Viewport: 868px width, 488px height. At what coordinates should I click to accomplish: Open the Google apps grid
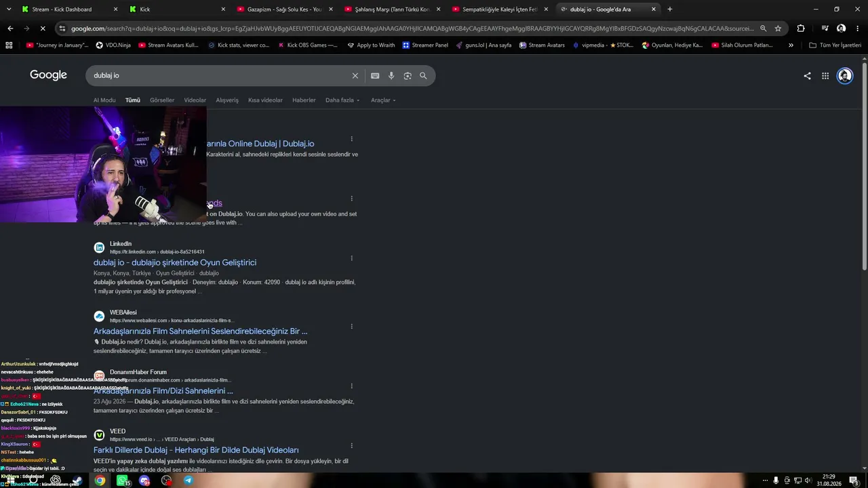(825, 76)
